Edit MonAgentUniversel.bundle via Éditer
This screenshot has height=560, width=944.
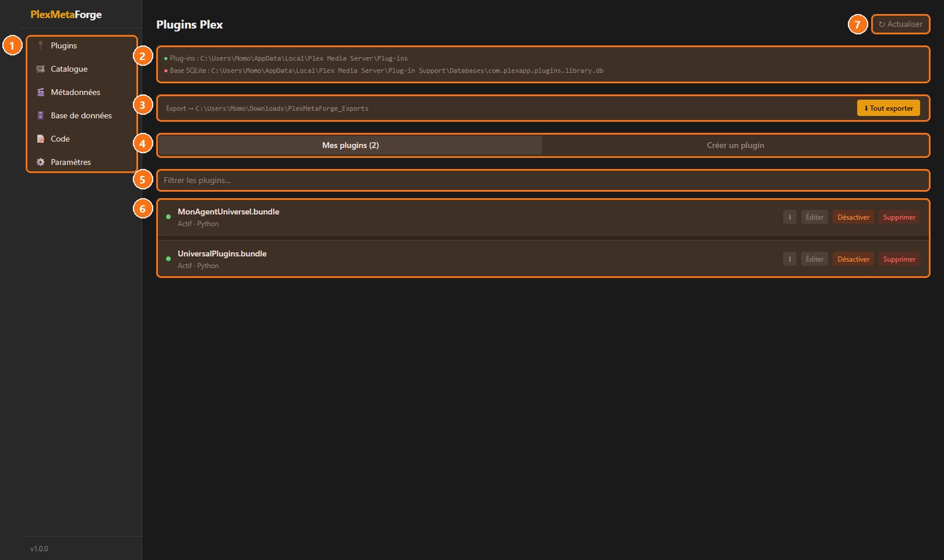[814, 217]
